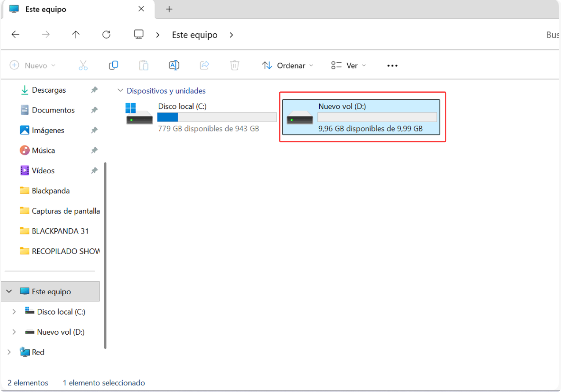Expand the Red network tree node
Viewport: 561px width, 392px height.
[x=9, y=352]
